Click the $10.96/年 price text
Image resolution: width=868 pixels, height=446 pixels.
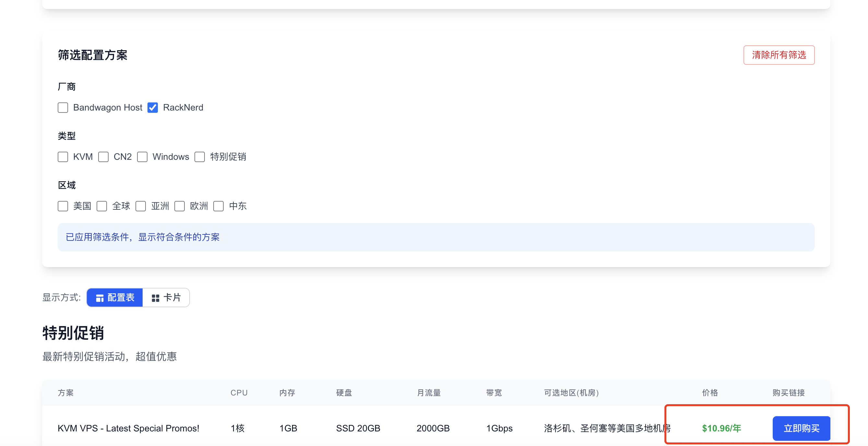721,428
